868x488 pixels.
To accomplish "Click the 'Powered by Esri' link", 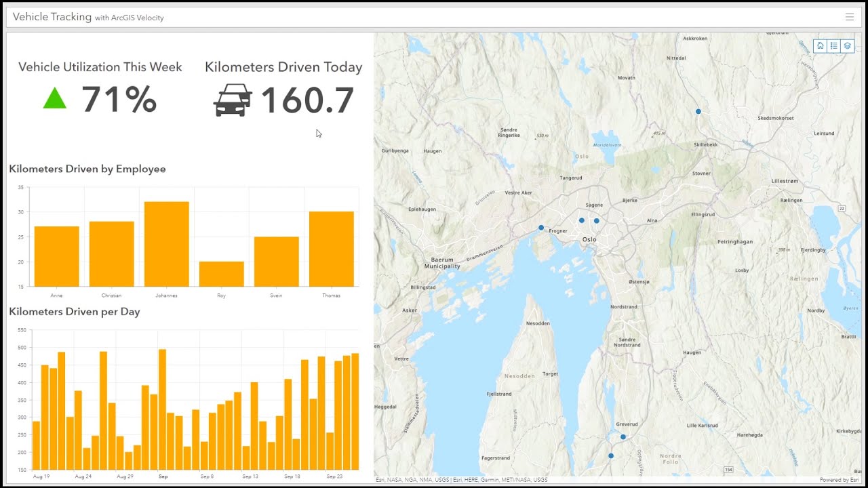I will 839,480.
